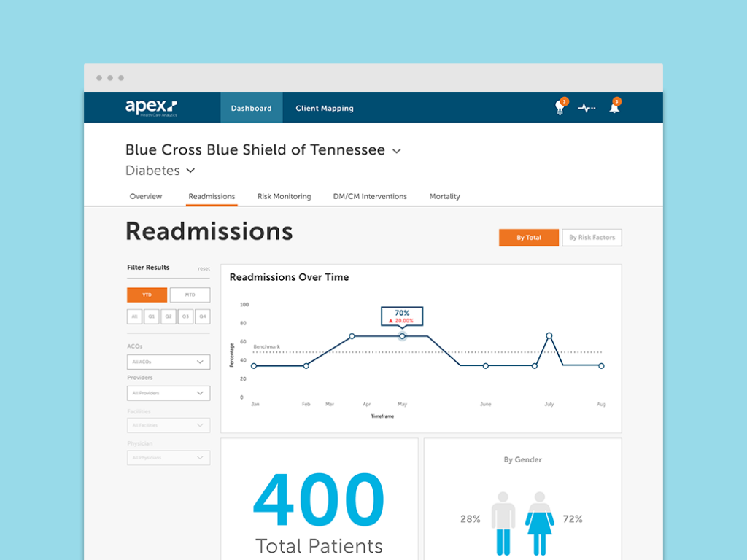Screen dimensions: 747x560
Task: Select the female figure icon
Action: coord(539,524)
